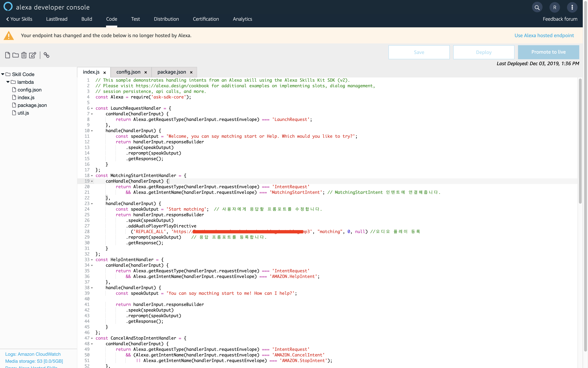Click the warning triangle icon in banner
The image size is (588, 368).
pyautogui.click(x=9, y=36)
